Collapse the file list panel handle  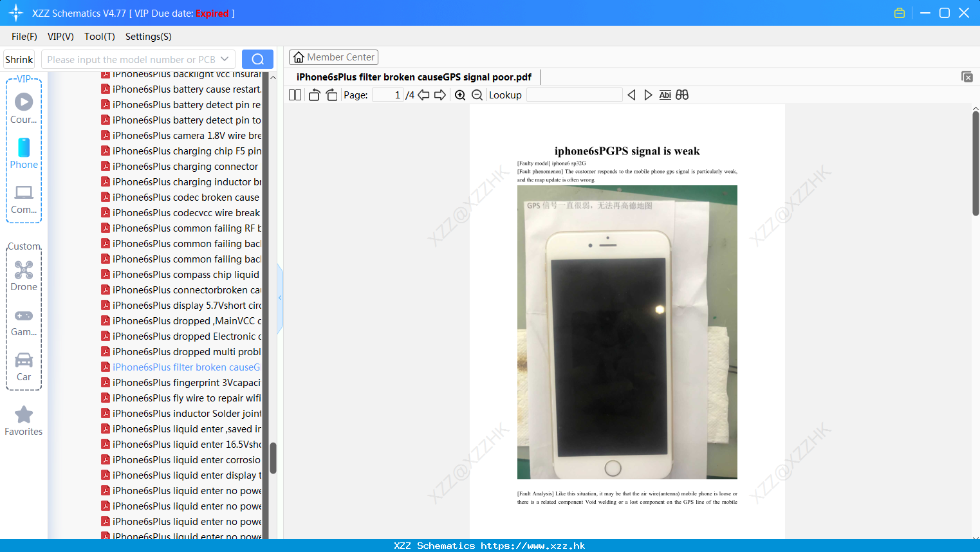280,298
